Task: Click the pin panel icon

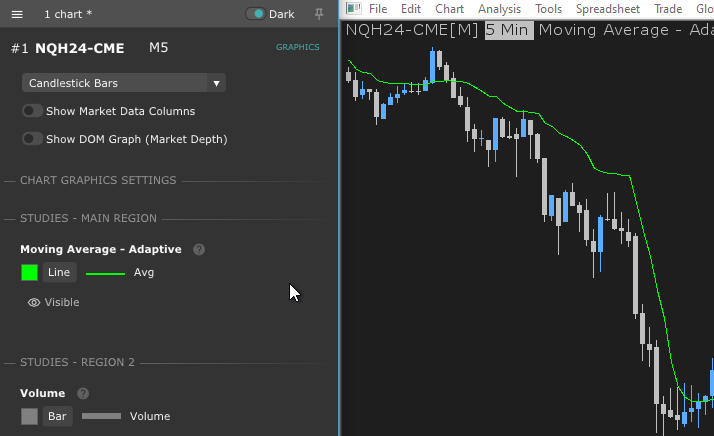Action: [319, 14]
